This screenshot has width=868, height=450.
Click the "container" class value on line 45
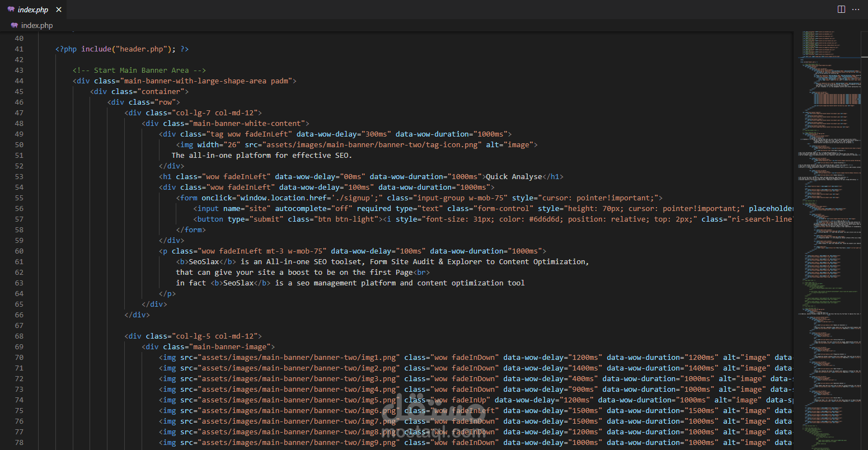tap(161, 91)
